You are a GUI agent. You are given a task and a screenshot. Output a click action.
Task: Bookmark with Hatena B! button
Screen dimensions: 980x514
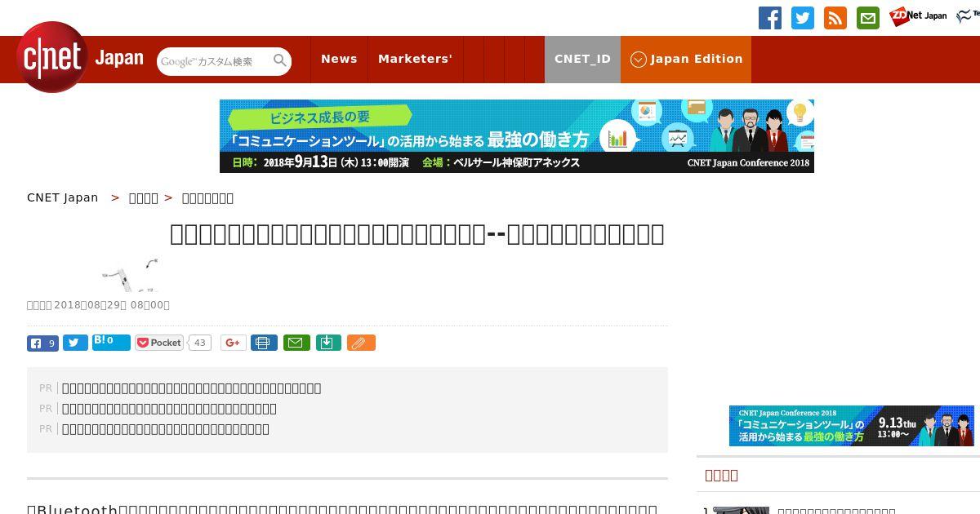(111, 343)
